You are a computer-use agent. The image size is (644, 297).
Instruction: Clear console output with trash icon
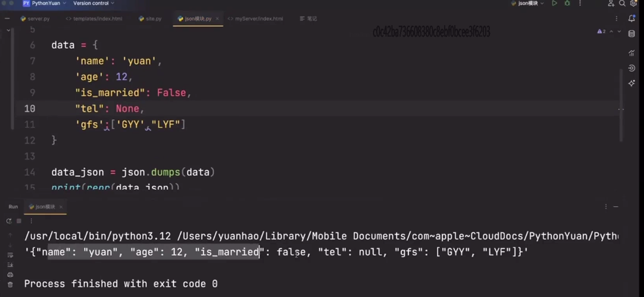[x=10, y=284]
